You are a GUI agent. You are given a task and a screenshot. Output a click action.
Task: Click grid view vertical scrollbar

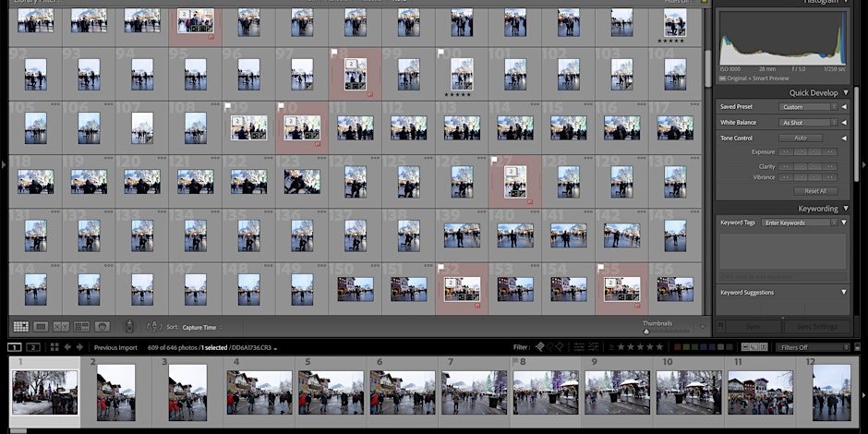pyautogui.click(x=707, y=68)
